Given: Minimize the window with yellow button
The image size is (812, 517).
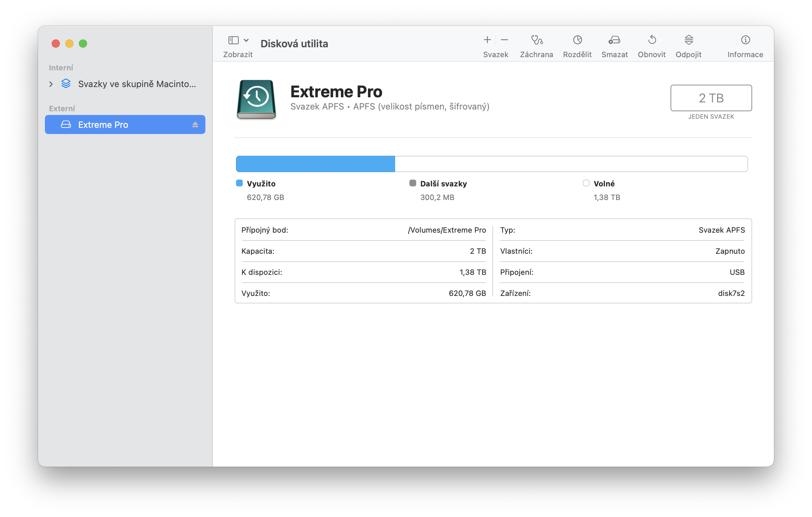Looking at the screenshot, I should [69, 44].
